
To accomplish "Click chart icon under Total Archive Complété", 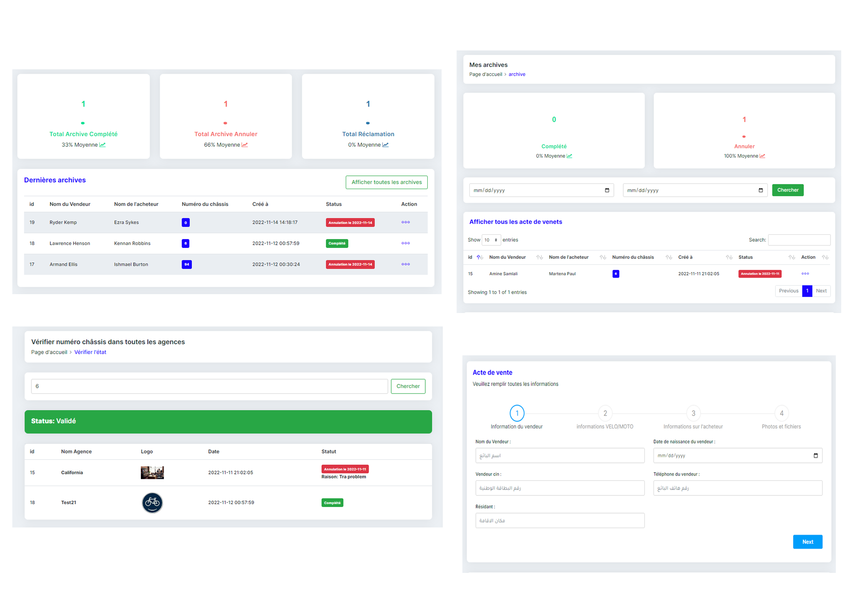I will (102, 145).
